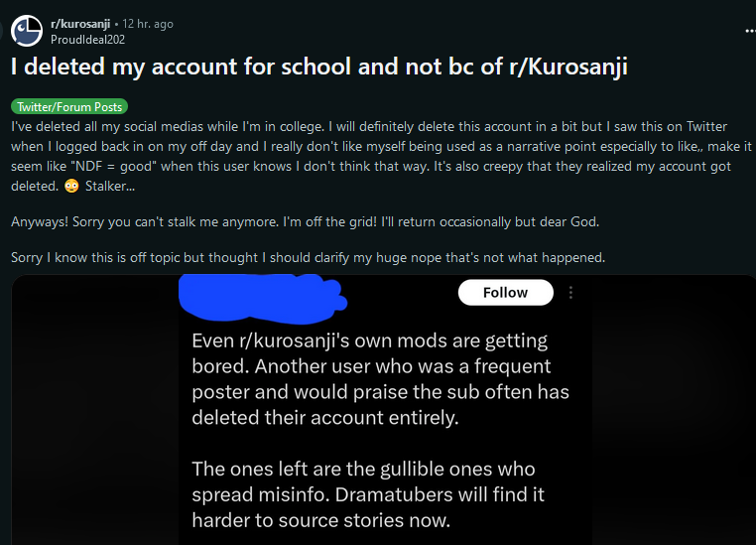Click the Follow button in the tweet

pyautogui.click(x=505, y=292)
